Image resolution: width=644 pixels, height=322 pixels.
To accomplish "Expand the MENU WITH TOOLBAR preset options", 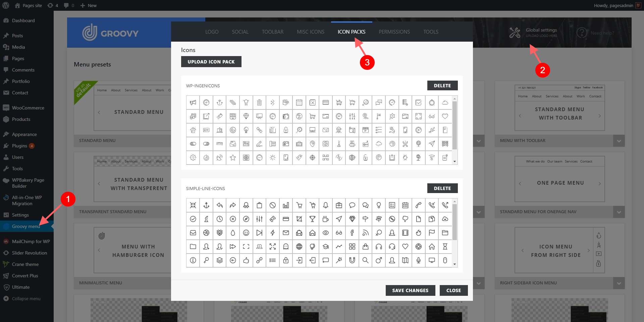I will tap(619, 141).
